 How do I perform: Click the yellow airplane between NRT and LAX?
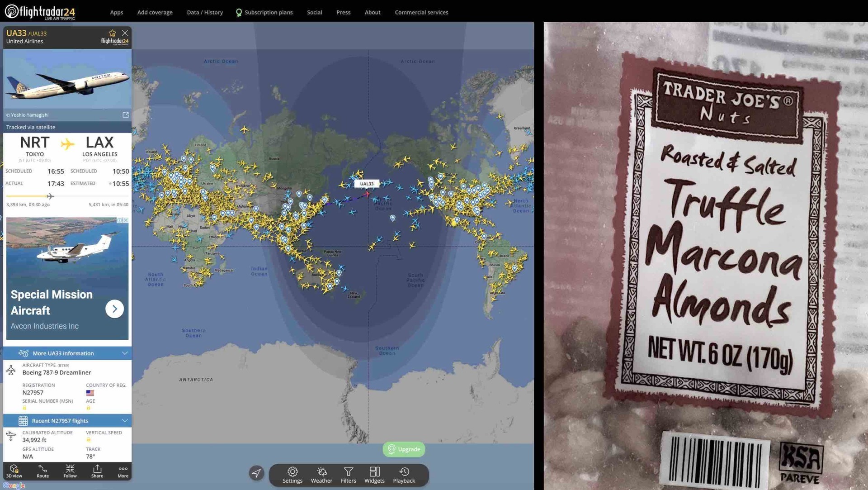point(67,144)
